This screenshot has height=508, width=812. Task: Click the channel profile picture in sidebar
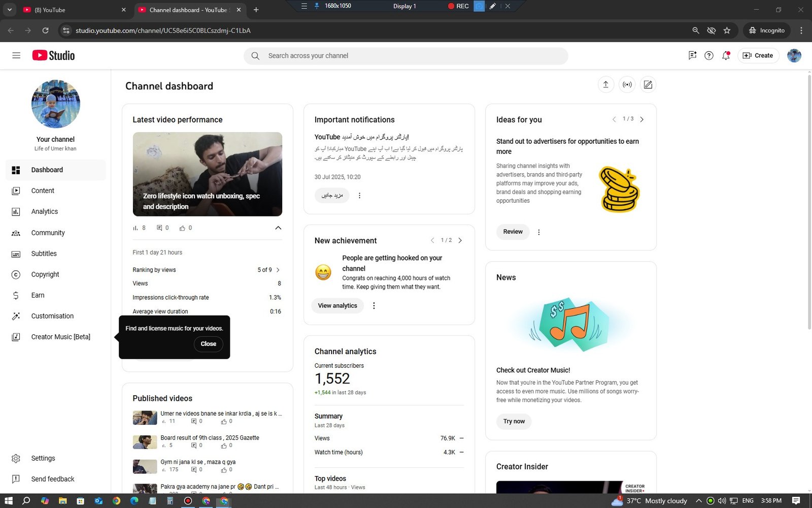pyautogui.click(x=56, y=104)
